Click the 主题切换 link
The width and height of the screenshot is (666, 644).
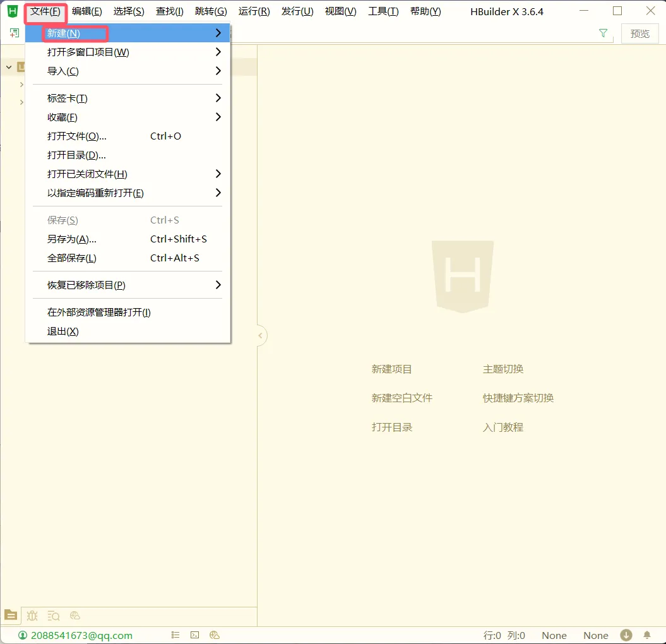click(x=503, y=369)
